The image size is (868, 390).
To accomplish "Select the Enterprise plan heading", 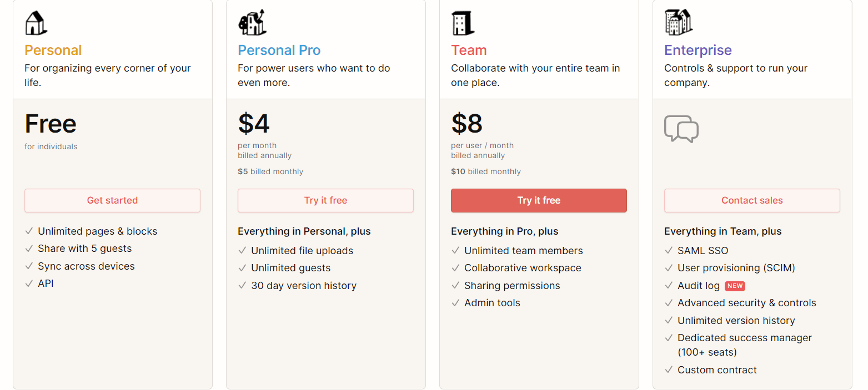I will click(698, 50).
